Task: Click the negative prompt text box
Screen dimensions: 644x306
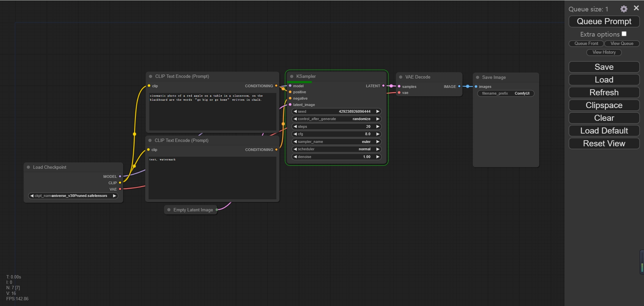Action: pos(212,178)
